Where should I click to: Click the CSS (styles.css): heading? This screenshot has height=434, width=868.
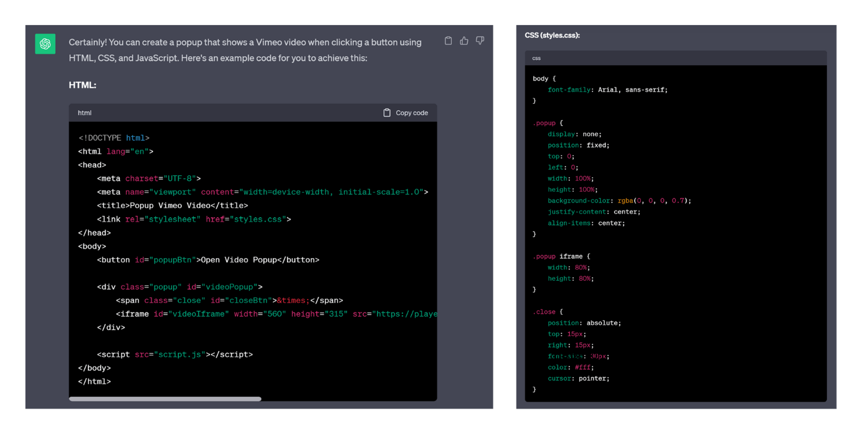pos(552,35)
